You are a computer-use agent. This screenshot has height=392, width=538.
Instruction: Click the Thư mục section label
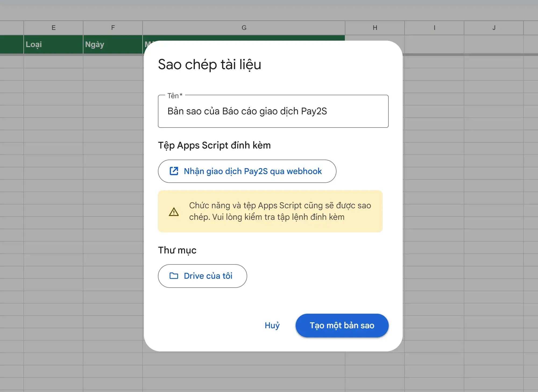click(x=177, y=250)
